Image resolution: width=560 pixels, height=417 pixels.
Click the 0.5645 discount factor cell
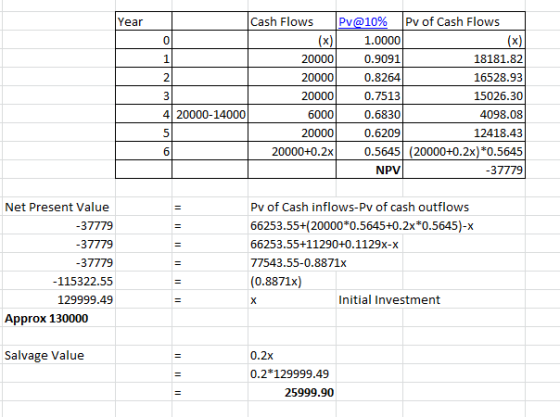point(369,151)
